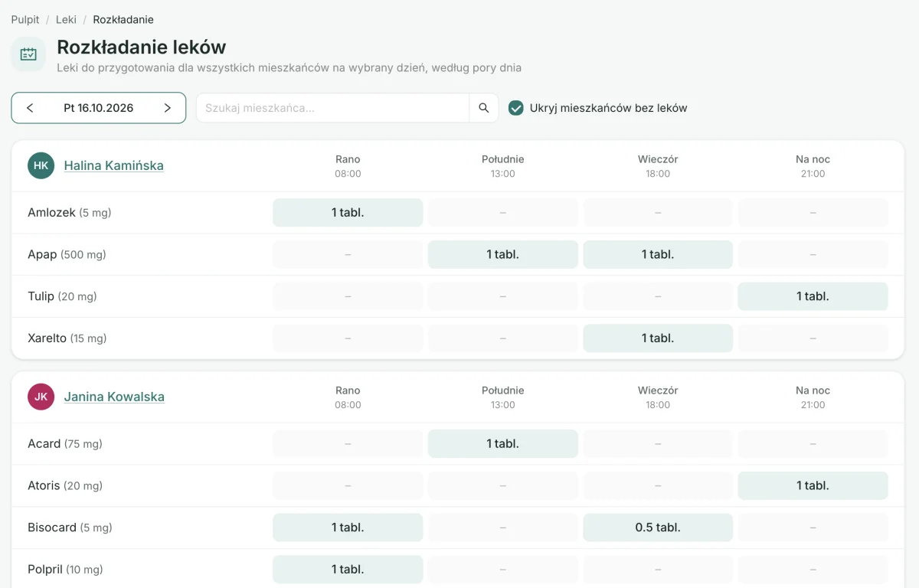The width and height of the screenshot is (919, 588).
Task: Click Halina Kamińska's HK avatar
Action: (41, 165)
